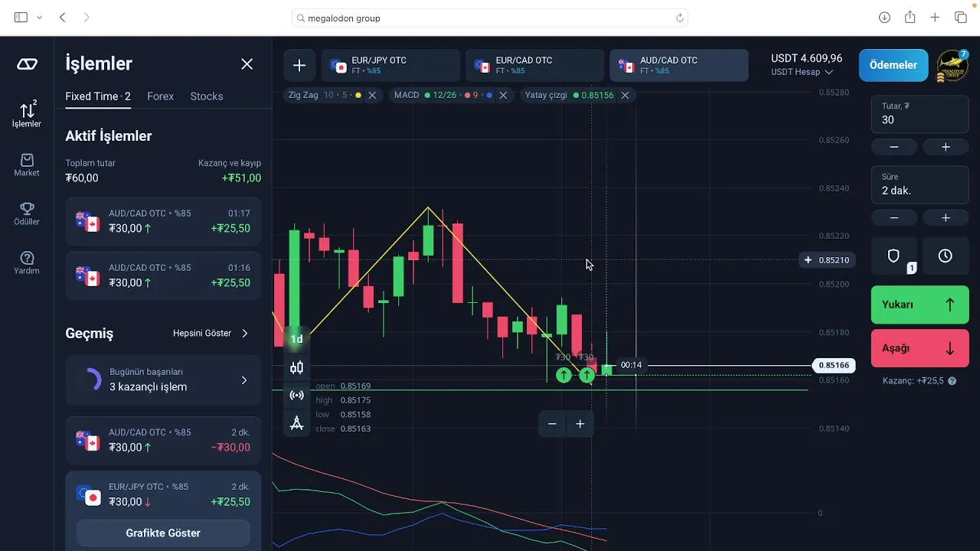Screen dimensions: 980x551
Task: Go back in Safari
Action: click(x=63, y=18)
